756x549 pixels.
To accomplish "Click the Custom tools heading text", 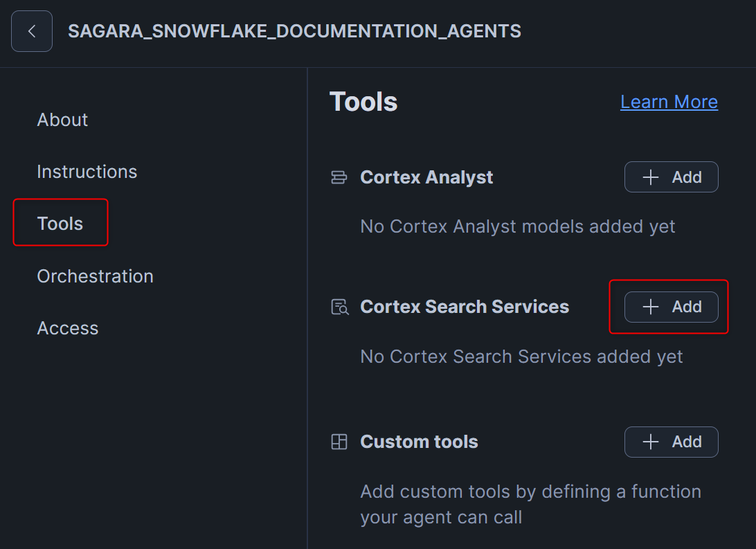I will (x=420, y=442).
